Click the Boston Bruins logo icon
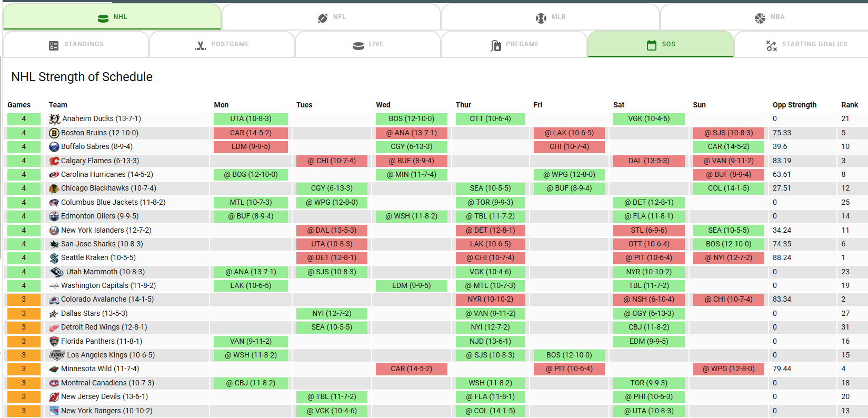Screen dimensions: 868x418 click(54, 133)
